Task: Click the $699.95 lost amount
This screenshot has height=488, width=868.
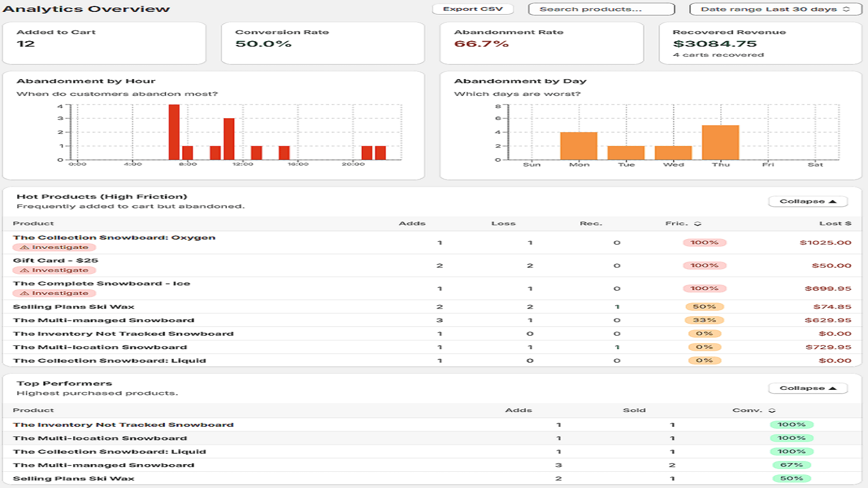Action: click(x=828, y=289)
